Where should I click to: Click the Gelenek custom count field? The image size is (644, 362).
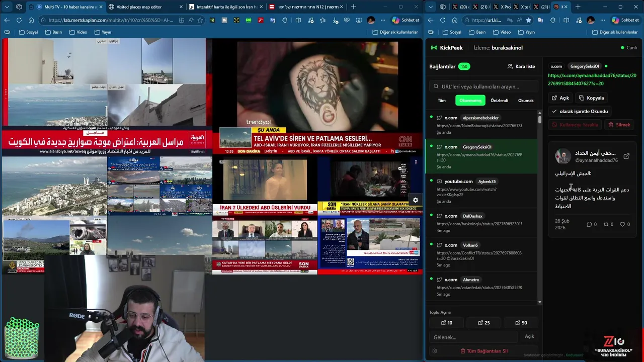[x=473, y=337]
